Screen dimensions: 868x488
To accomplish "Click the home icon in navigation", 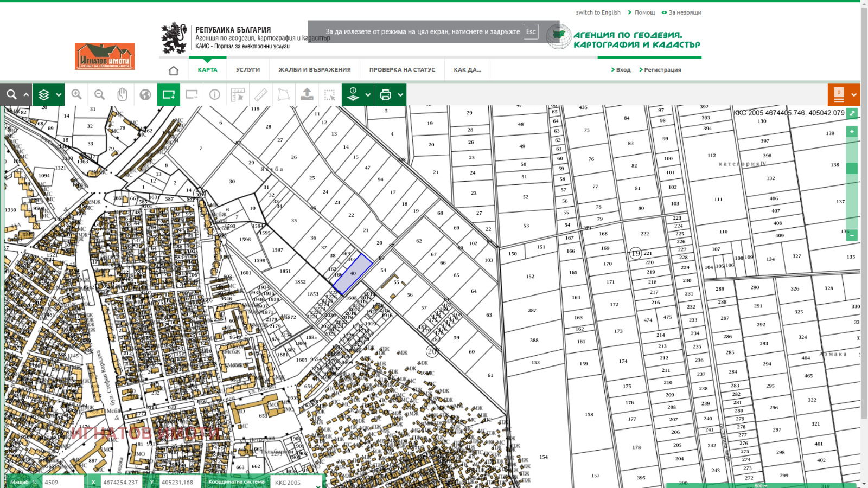I will click(x=174, y=70).
